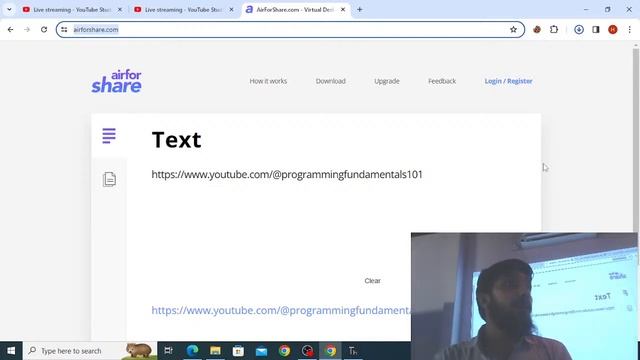Open the Mail app from the taskbar
Viewport: 640px width, 360px height.
coord(261,351)
